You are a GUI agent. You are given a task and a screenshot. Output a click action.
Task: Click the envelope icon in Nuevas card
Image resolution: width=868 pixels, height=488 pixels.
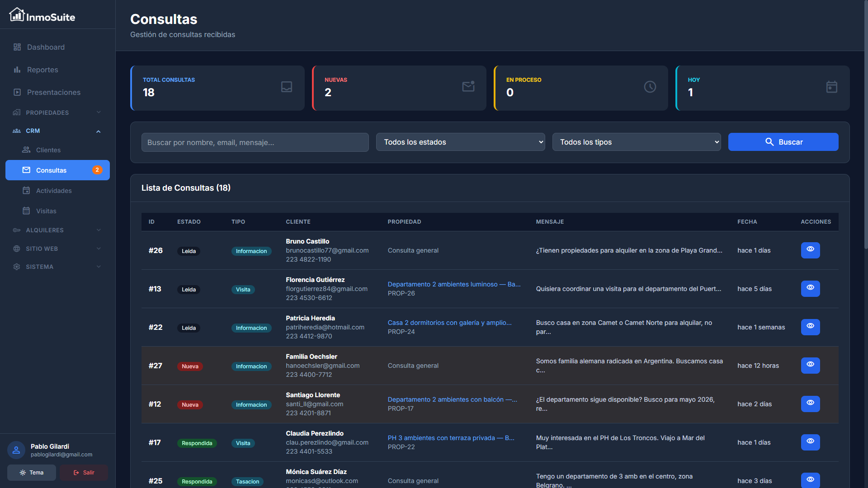click(468, 86)
